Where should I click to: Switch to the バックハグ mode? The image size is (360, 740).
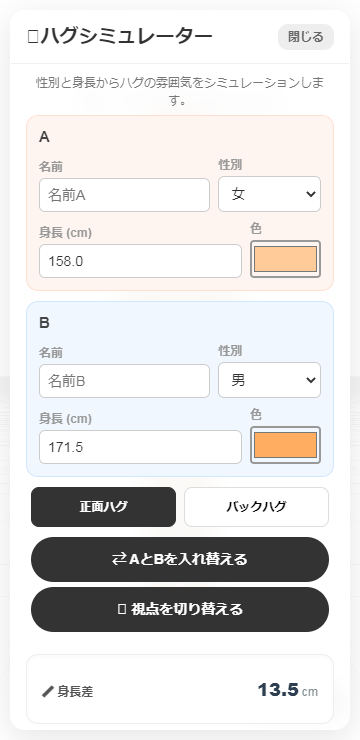point(256,507)
